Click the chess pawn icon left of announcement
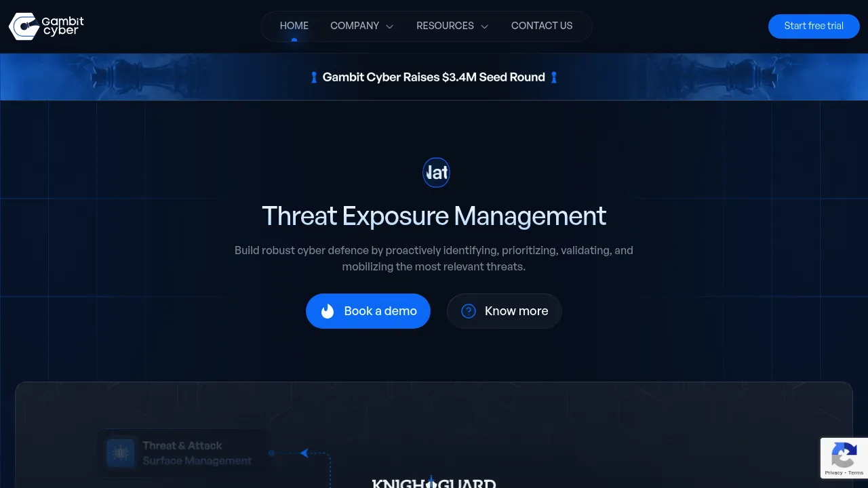The height and width of the screenshot is (488, 868). tap(314, 77)
